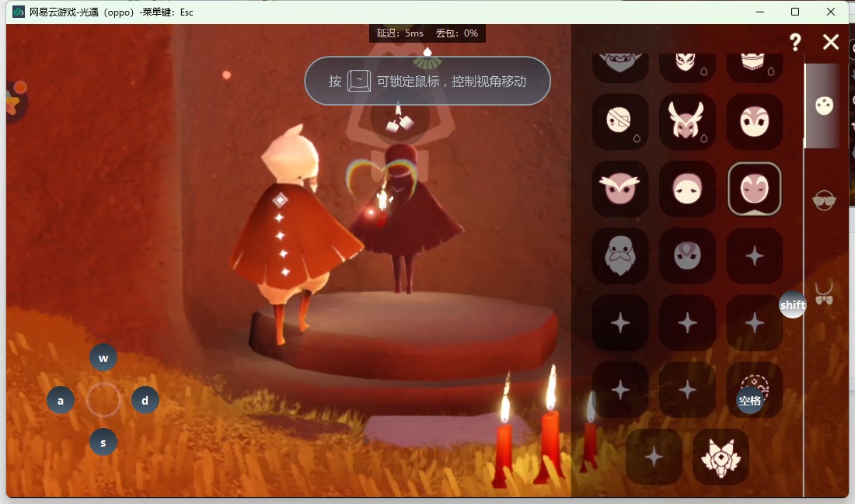Click the NetEase cloud game app icon in title bar
This screenshot has height=504, width=855.
[x=19, y=12]
